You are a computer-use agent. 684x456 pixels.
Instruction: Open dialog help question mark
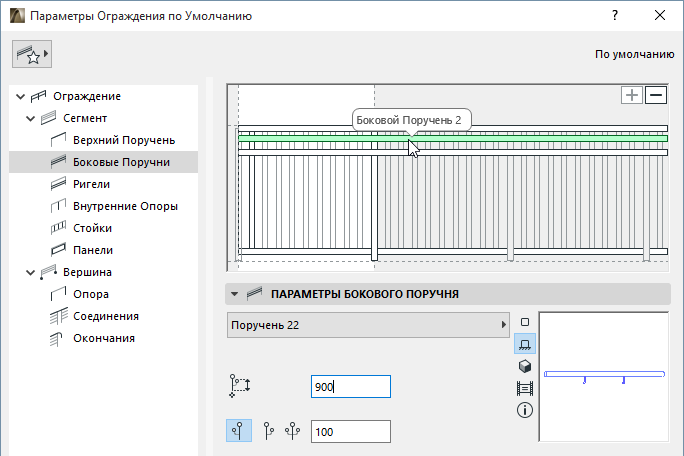[615, 15]
